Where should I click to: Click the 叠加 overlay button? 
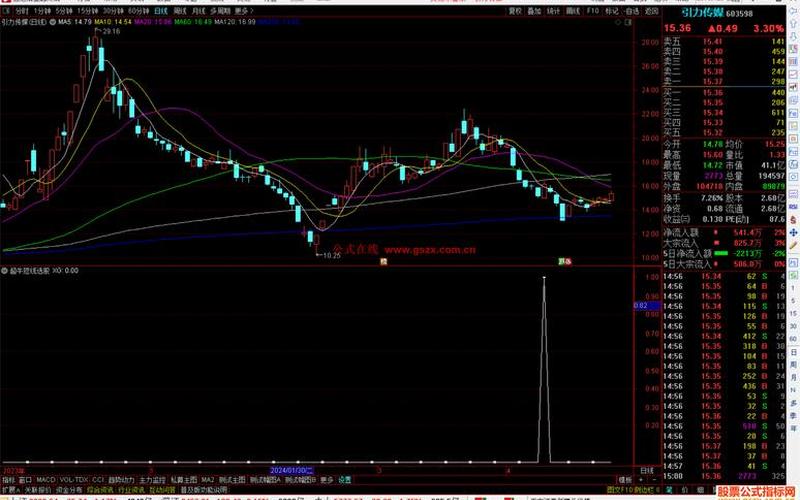(x=535, y=10)
